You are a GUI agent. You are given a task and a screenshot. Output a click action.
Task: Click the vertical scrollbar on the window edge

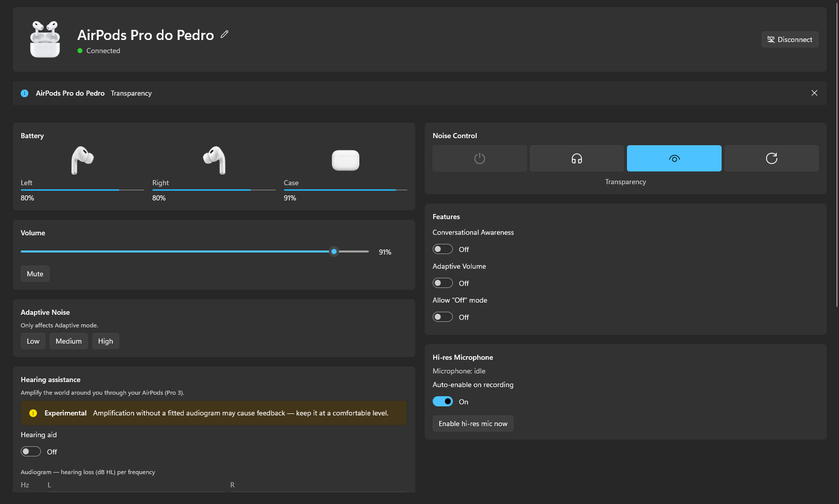pos(837,154)
